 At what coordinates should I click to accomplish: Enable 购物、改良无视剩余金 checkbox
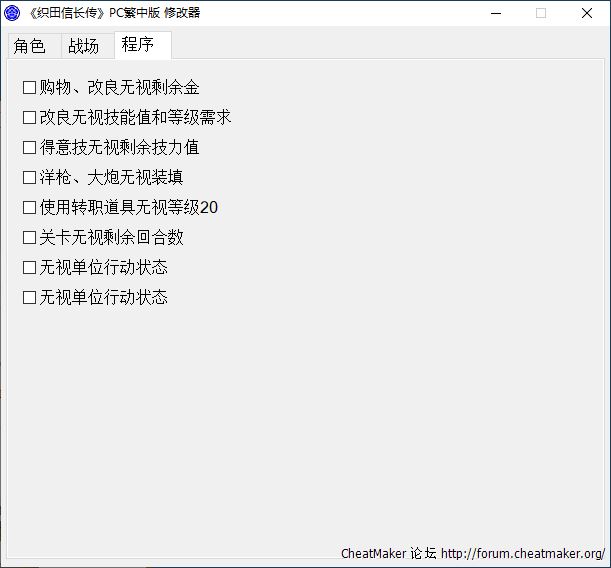click(x=29, y=88)
